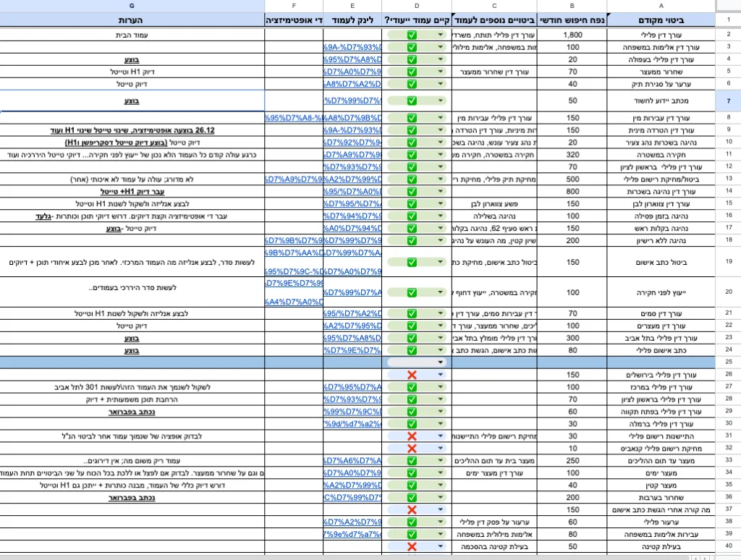The height and width of the screenshot is (560, 741).
Task: Click green checkmark in עורך דין נהיגה בשכרות row
Action: click(412, 192)
